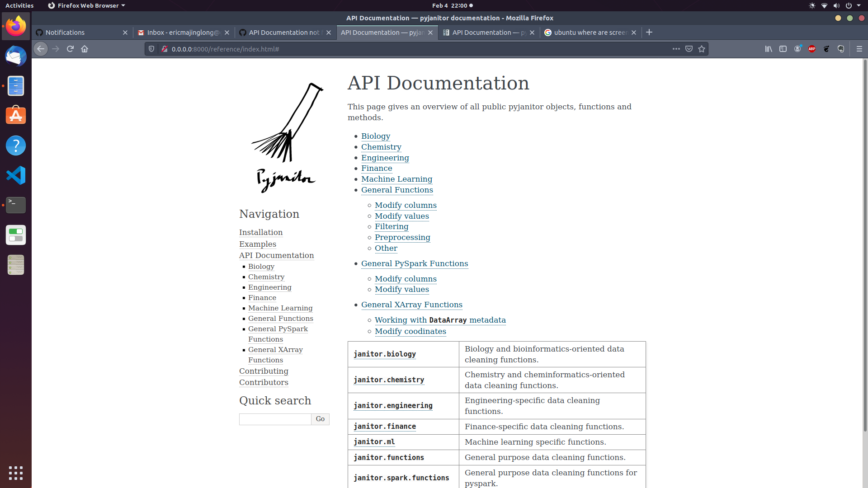Open the Firefox Account profile icon
The height and width of the screenshot is (488, 868).
pos(797,49)
